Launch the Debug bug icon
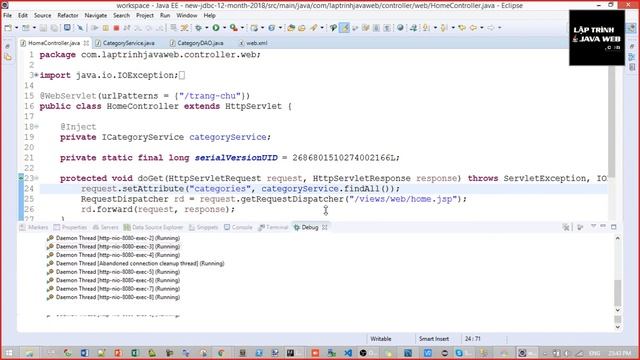 [x=198, y=28]
